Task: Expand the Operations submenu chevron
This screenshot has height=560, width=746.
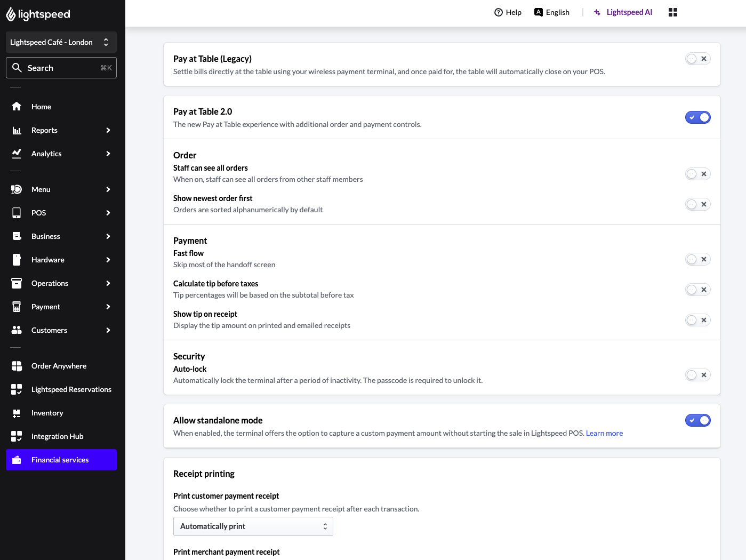Action: [108, 283]
